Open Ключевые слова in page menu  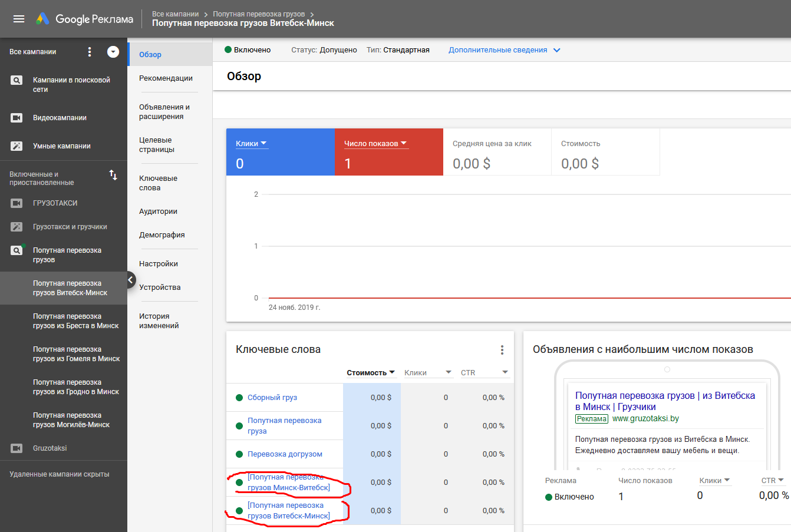(x=158, y=183)
